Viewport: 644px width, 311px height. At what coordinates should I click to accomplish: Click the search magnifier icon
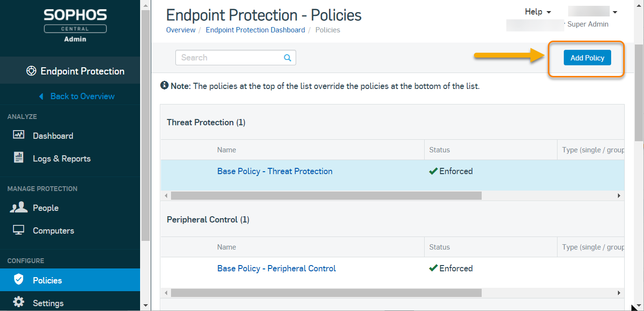pyautogui.click(x=287, y=58)
